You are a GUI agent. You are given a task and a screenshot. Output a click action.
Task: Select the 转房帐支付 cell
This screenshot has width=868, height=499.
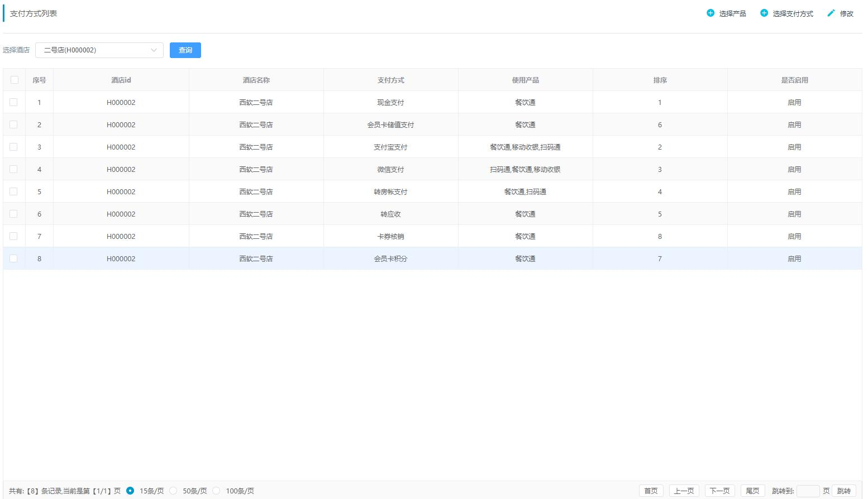click(x=390, y=191)
